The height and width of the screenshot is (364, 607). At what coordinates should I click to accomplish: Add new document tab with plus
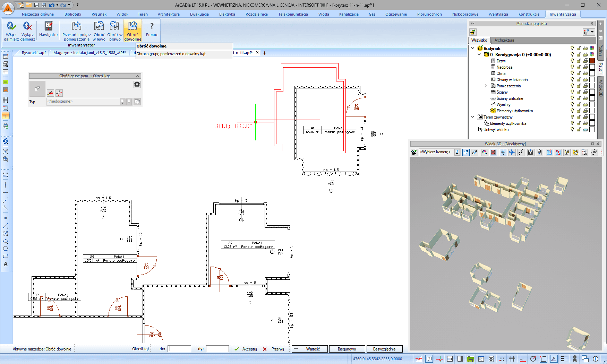pos(265,53)
